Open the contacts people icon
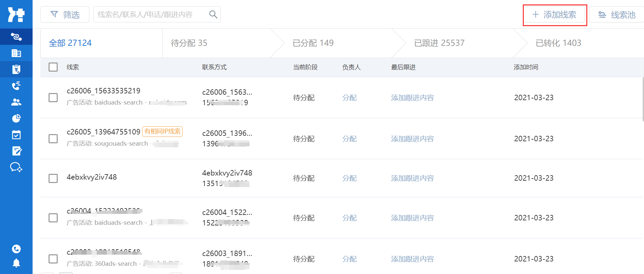This screenshot has height=274, width=644. [16, 102]
